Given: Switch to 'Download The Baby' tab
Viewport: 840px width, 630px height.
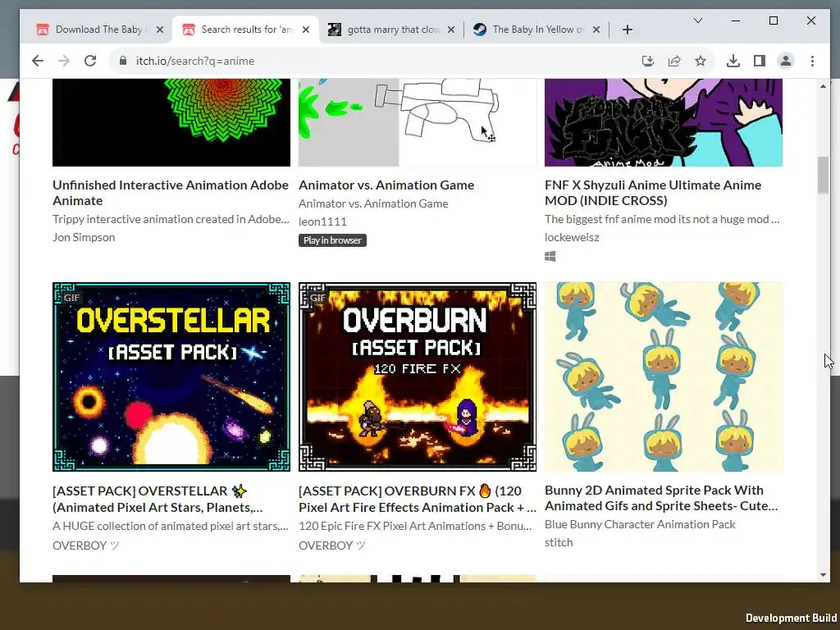Looking at the screenshot, I should tap(99, 30).
